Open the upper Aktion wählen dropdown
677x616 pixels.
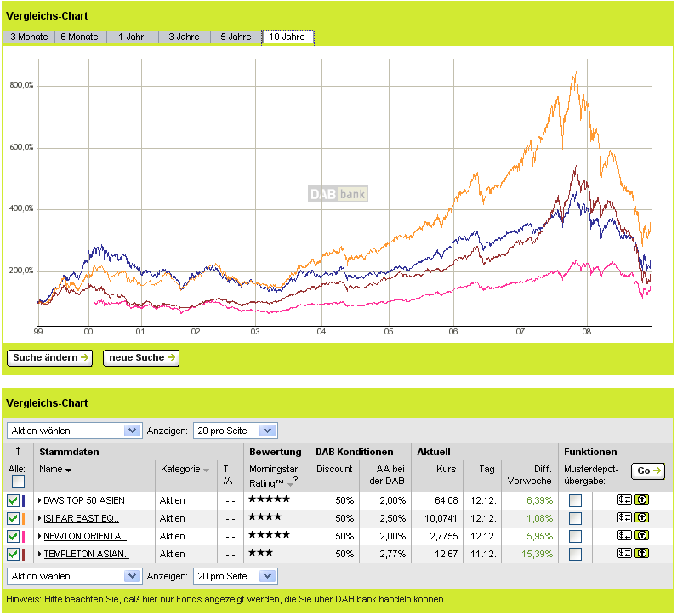(x=75, y=432)
